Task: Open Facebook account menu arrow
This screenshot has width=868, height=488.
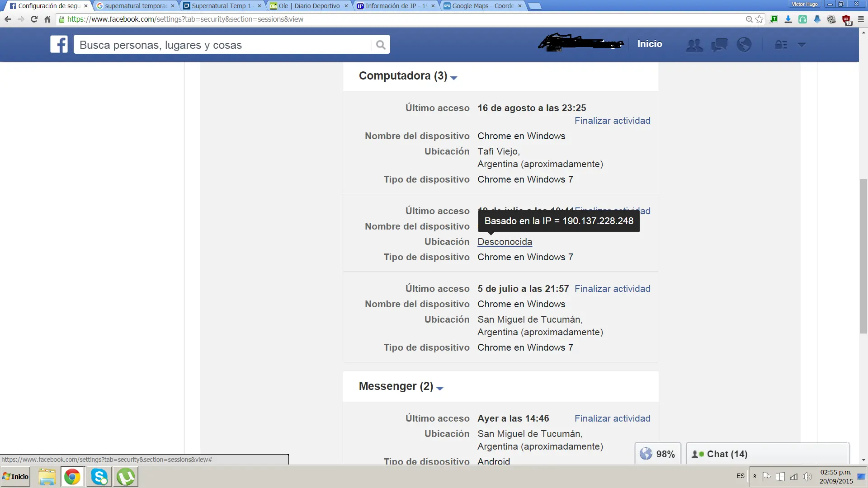Action: [802, 45]
